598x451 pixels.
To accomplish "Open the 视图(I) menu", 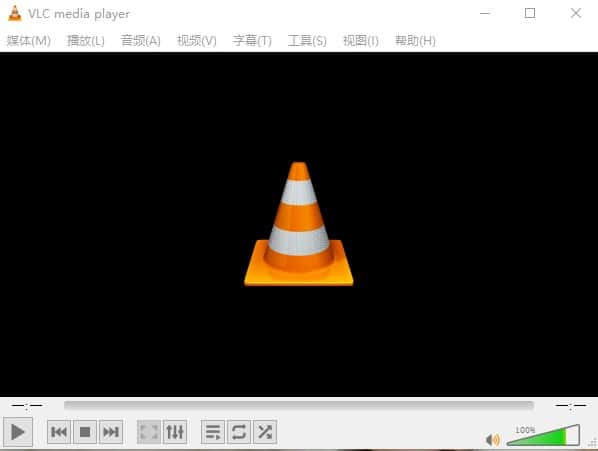I will [361, 40].
